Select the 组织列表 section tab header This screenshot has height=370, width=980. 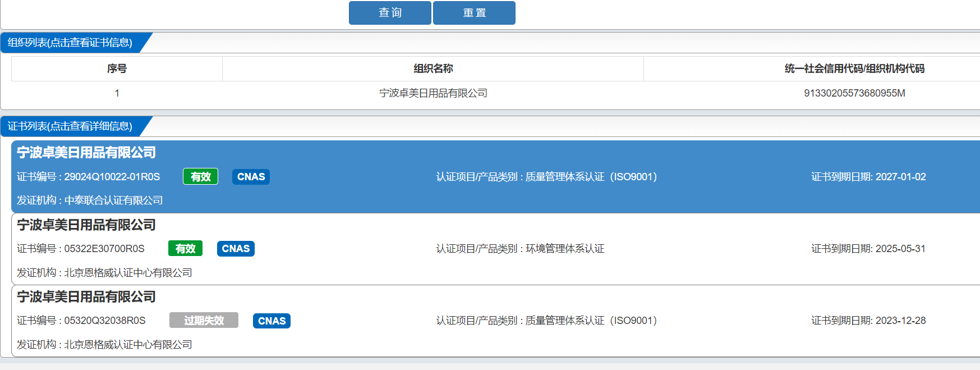[70, 43]
